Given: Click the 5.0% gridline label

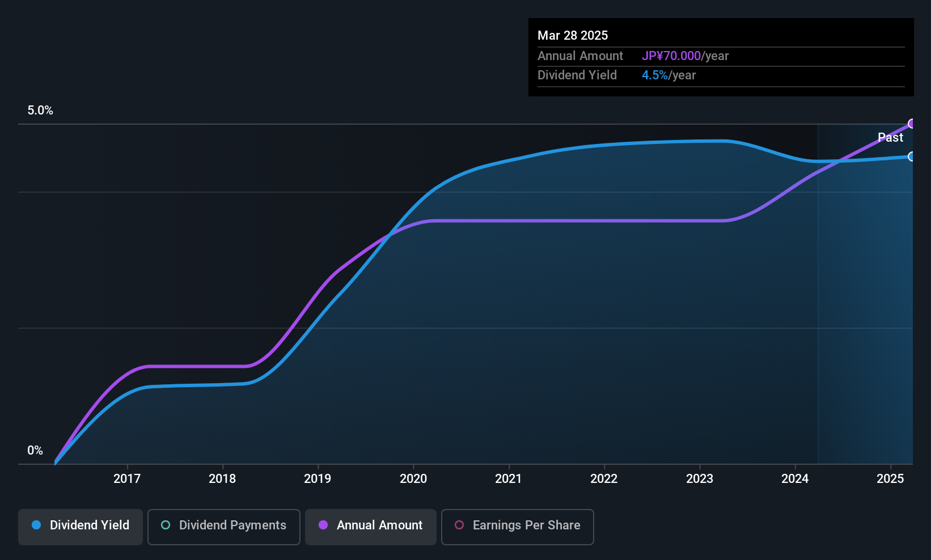Looking at the screenshot, I should 40,111.
